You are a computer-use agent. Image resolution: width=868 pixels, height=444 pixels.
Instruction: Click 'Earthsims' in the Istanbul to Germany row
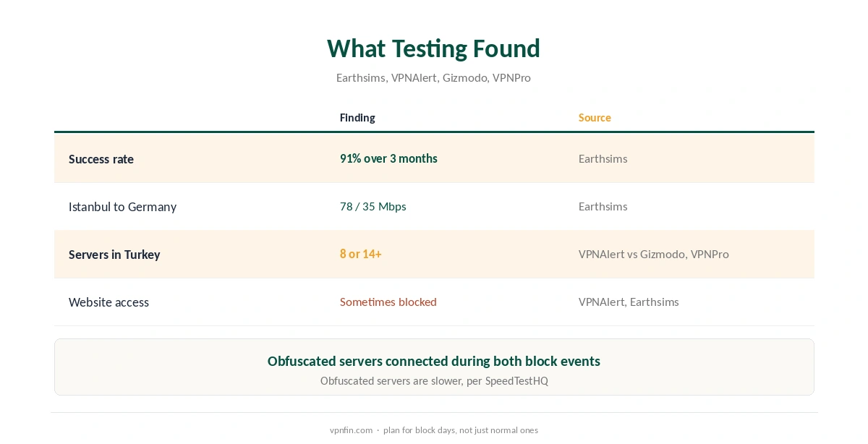pyautogui.click(x=603, y=206)
